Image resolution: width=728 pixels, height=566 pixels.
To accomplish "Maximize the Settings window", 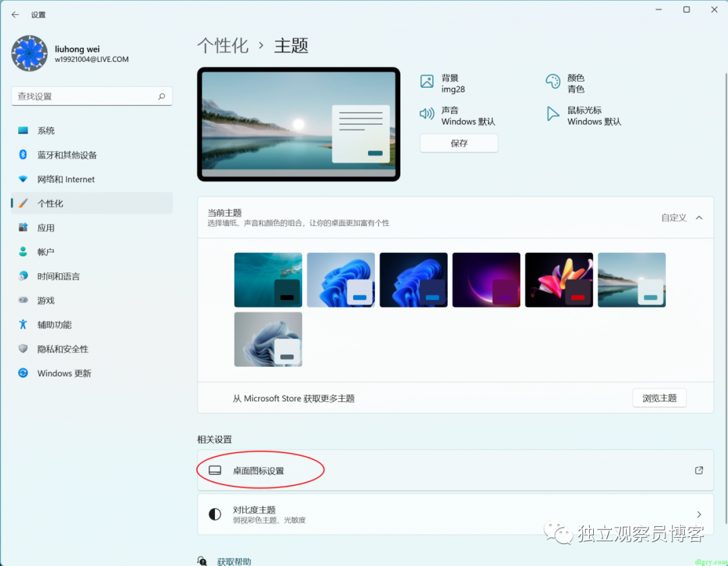I will pos(686,9).
